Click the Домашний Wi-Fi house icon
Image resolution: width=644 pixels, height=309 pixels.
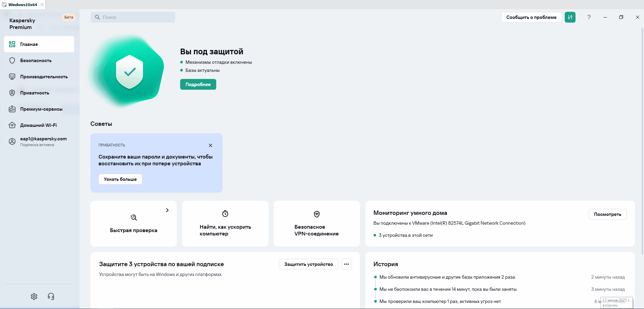pos(12,125)
